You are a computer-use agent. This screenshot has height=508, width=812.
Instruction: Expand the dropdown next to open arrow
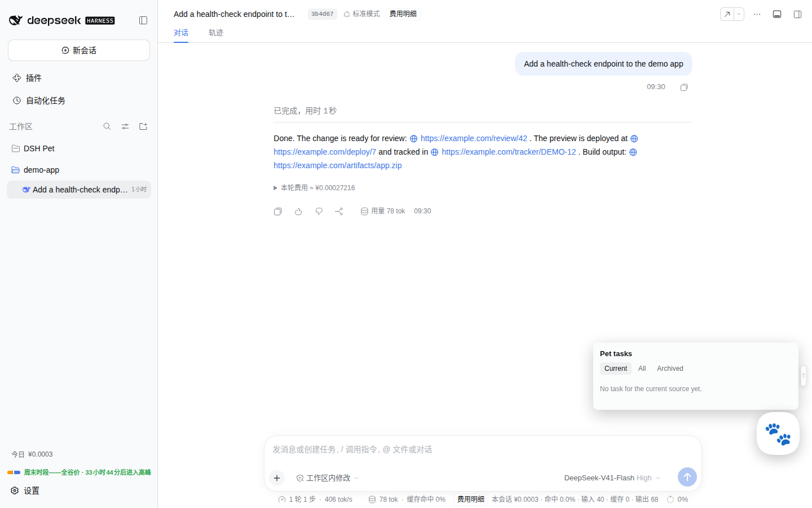pos(739,14)
